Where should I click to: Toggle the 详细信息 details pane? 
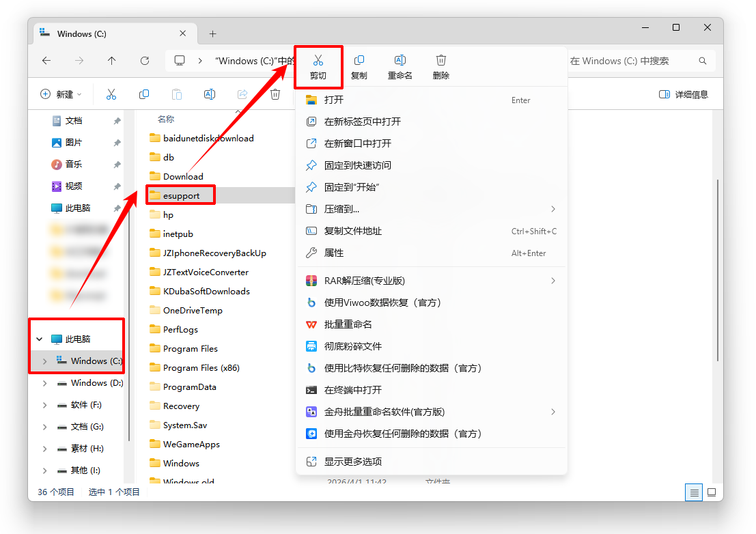click(x=683, y=94)
